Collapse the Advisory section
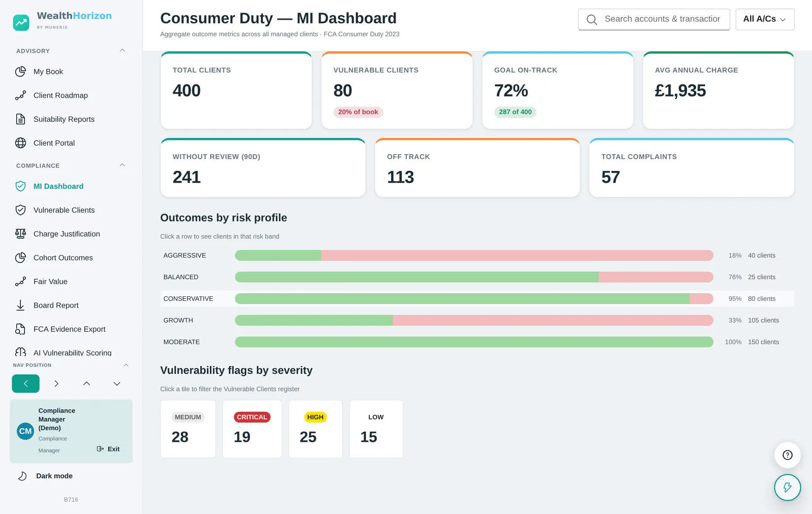Viewport: 812px width, 514px height. click(122, 50)
